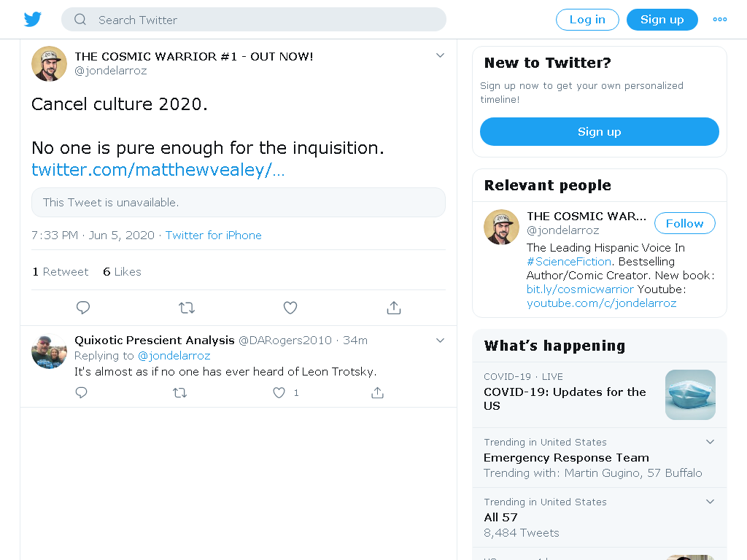Share the main tweet via share icon
The width and height of the screenshot is (747, 560).
(393, 308)
